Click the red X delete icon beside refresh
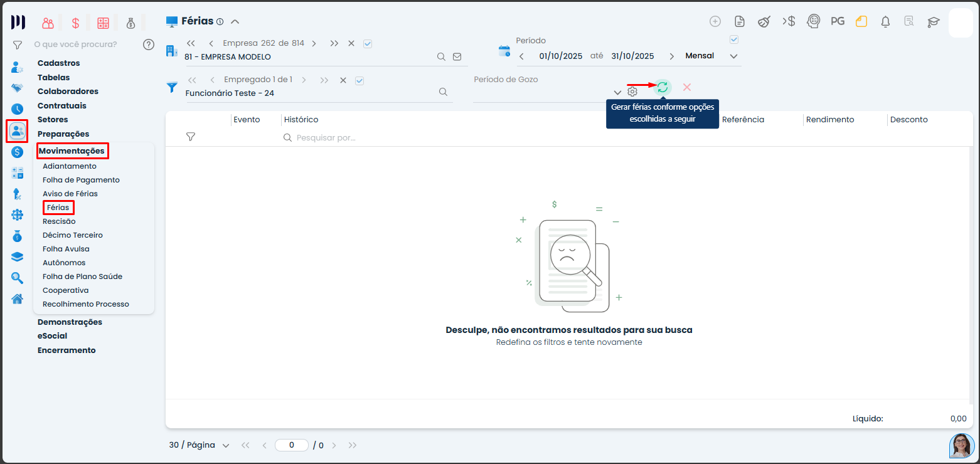Screen dimensions: 980x464 [687, 88]
